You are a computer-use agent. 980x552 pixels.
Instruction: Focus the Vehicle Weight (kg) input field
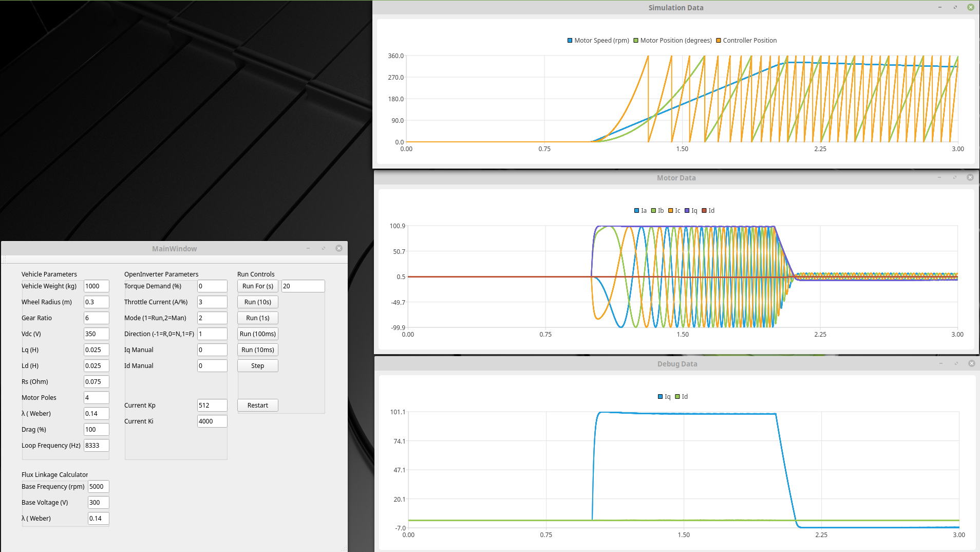point(96,286)
